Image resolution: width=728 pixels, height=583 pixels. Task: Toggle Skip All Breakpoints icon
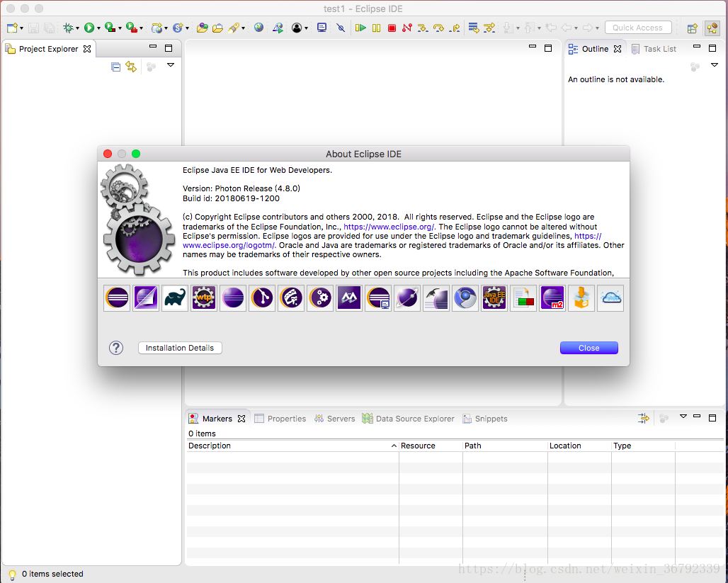(x=341, y=28)
